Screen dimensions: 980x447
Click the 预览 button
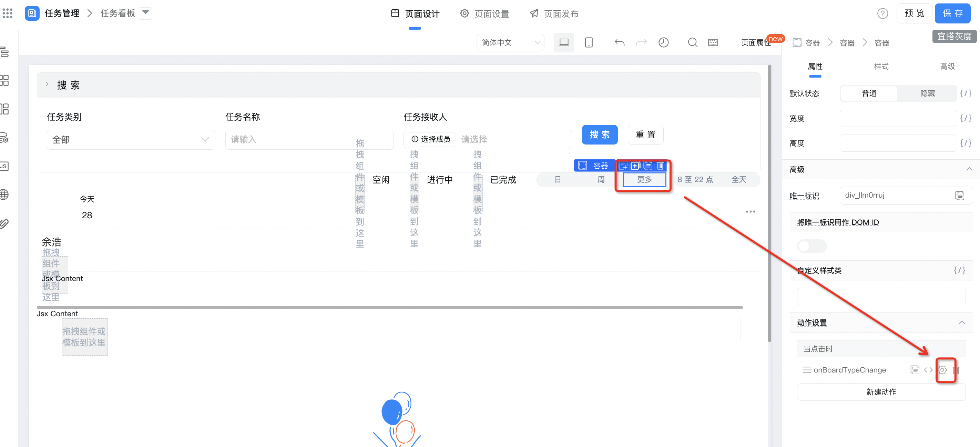coord(914,14)
